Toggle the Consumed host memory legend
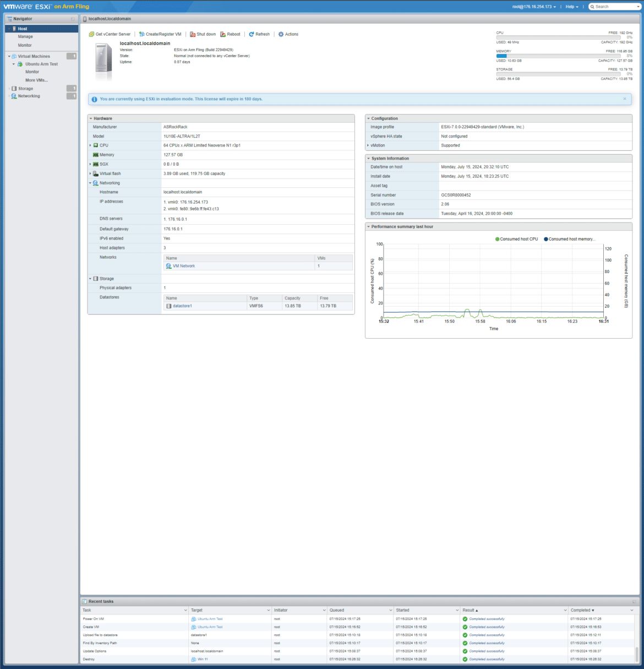The image size is (644, 669). 570,239
